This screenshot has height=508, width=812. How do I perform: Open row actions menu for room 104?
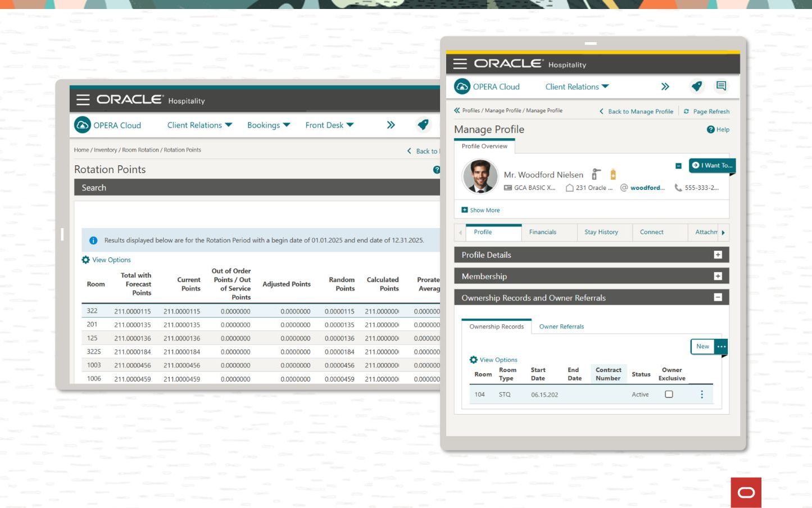click(701, 394)
